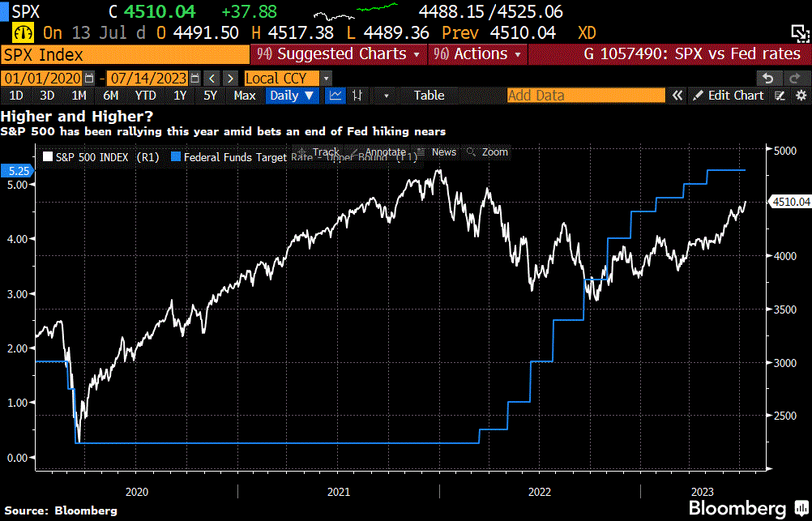The width and height of the screenshot is (812, 521).
Task: Click the low value 4489.36
Action: (x=396, y=33)
